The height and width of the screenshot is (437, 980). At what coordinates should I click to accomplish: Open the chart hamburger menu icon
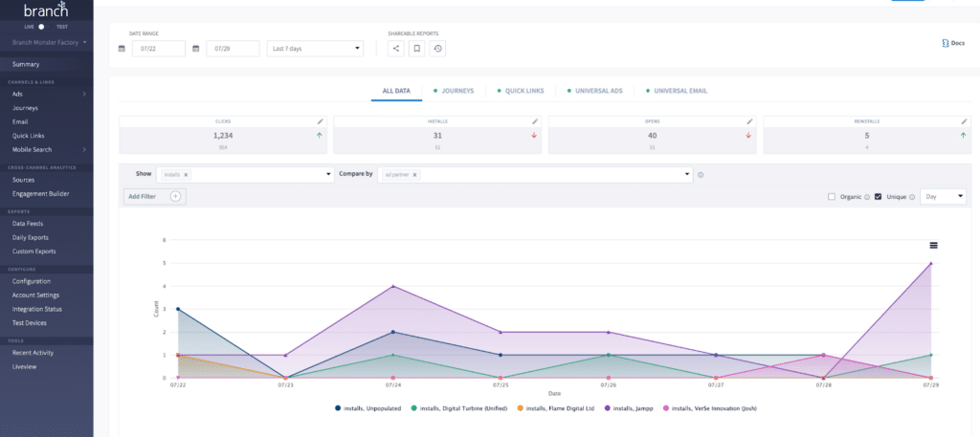[x=933, y=246]
